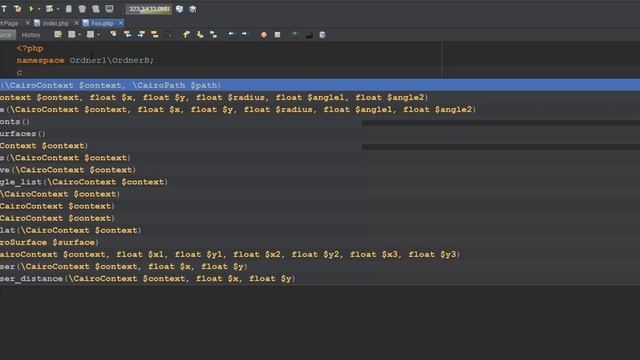Image resolution: width=640 pixels, height=360 pixels.
Task: Switch to the Start Page tab
Action: tap(10, 23)
